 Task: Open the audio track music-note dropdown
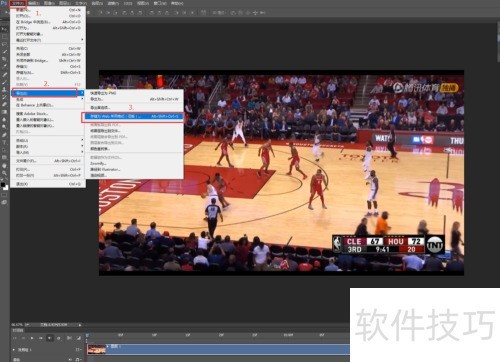79,359
